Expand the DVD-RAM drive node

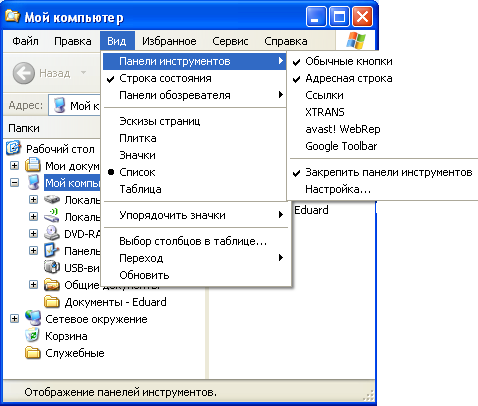pyautogui.click(x=33, y=233)
